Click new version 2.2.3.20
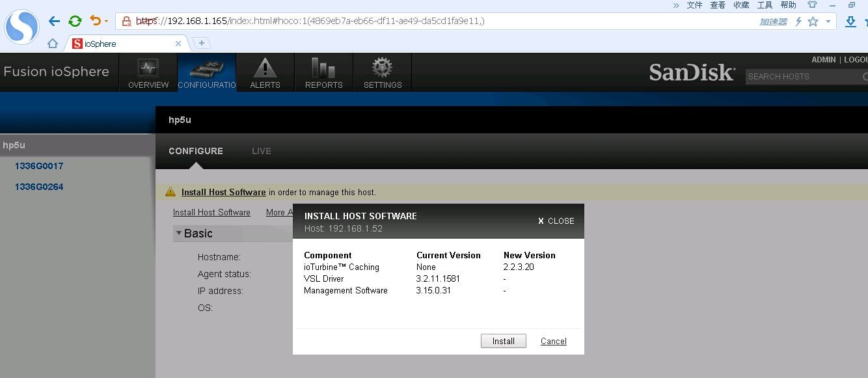 pos(519,267)
